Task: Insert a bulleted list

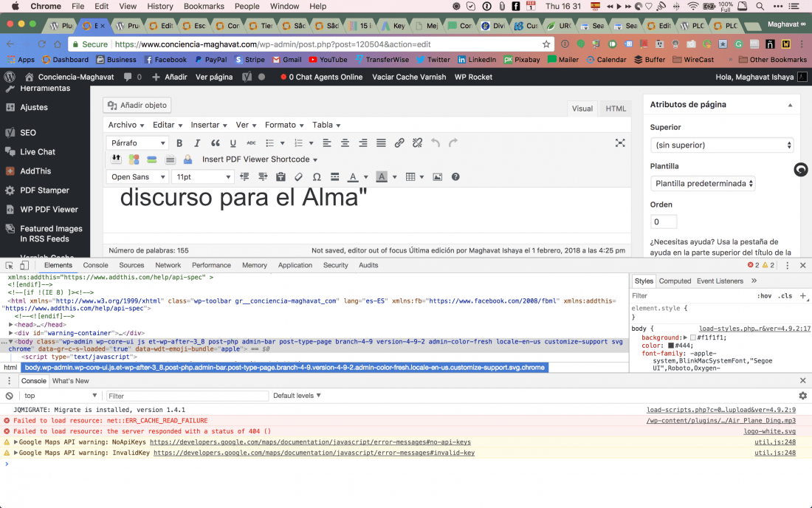Action: 269,143
